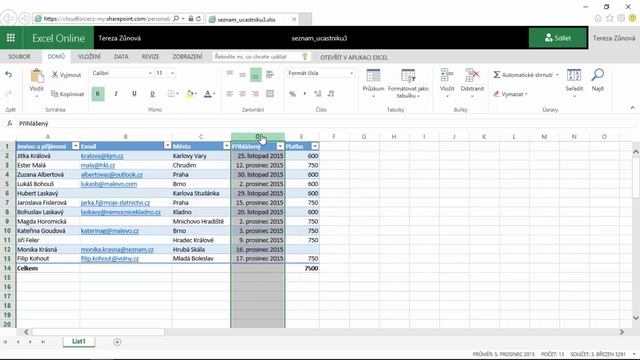Viewport: 640px width, 360px height.
Task: Align text to top
Action: (x=230, y=74)
